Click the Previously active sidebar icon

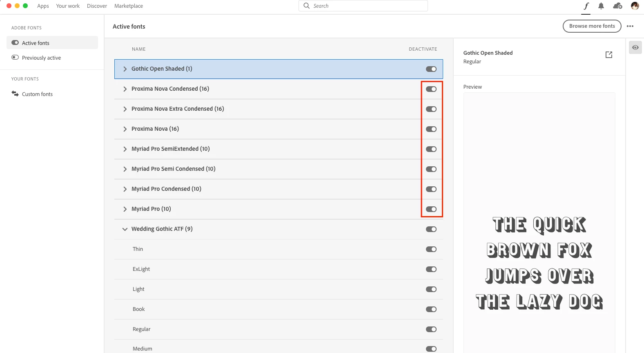point(15,57)
